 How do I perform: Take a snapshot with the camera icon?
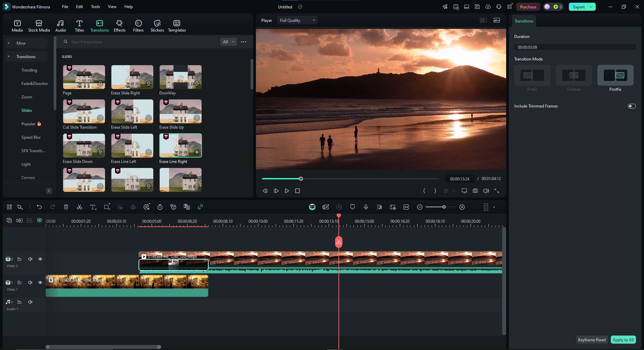pos(475,191)
